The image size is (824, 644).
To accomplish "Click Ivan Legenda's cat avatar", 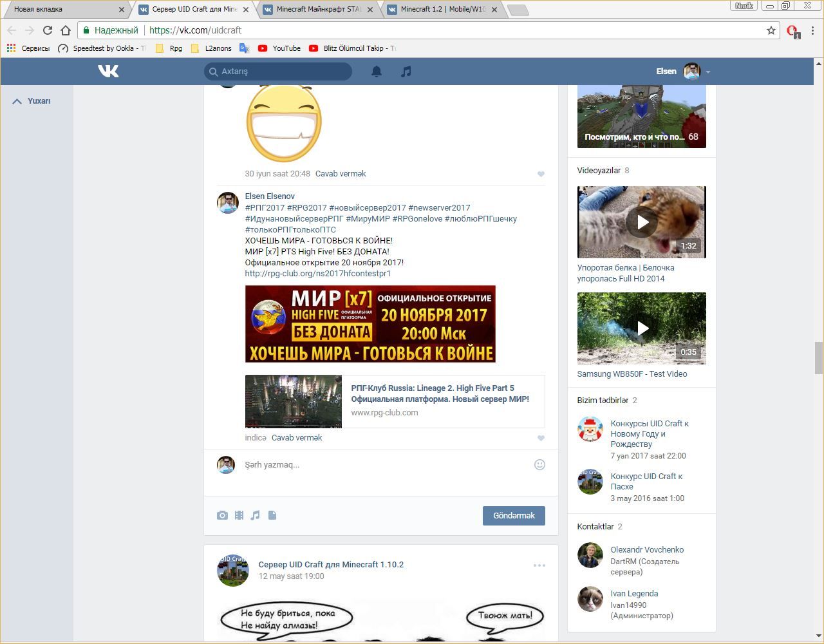I will click(590, 599).
